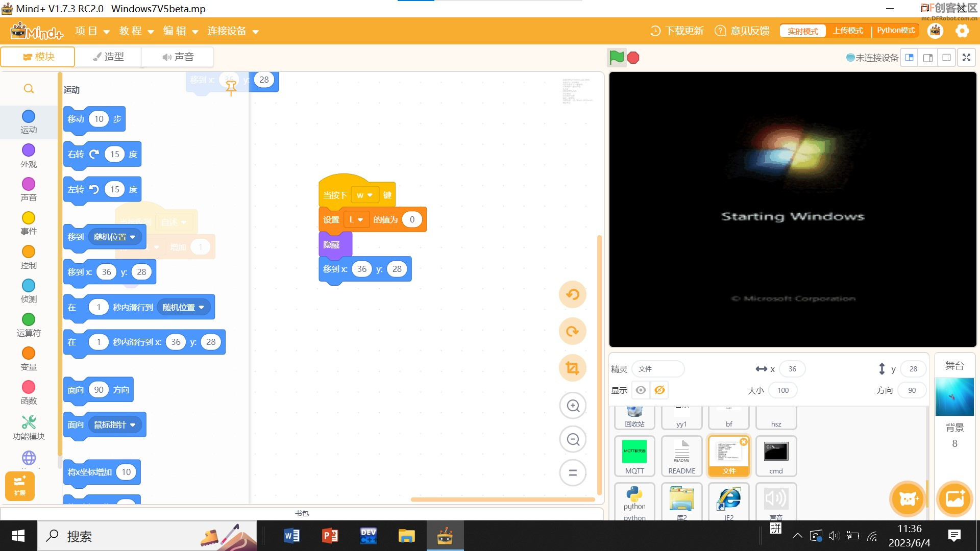Stop the program with the red stop button

point(633,58)
